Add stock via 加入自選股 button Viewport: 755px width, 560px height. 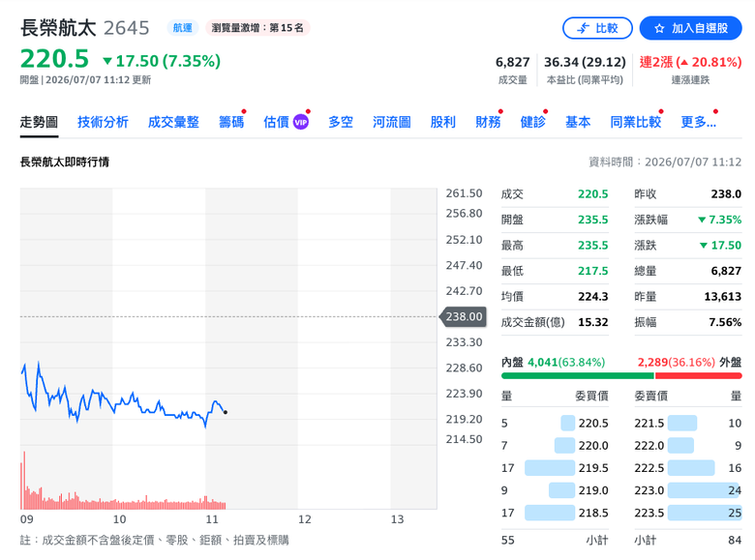tap(690, 28)
